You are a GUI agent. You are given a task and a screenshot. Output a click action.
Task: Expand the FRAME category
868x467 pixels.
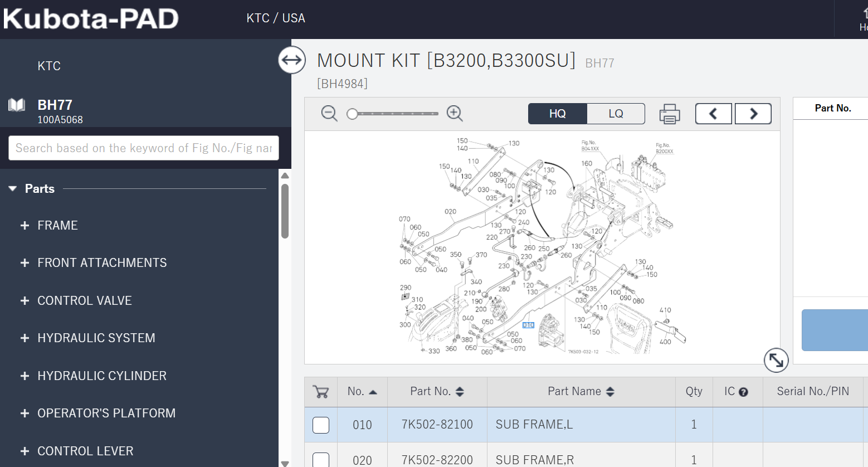(x=25, y=226)
